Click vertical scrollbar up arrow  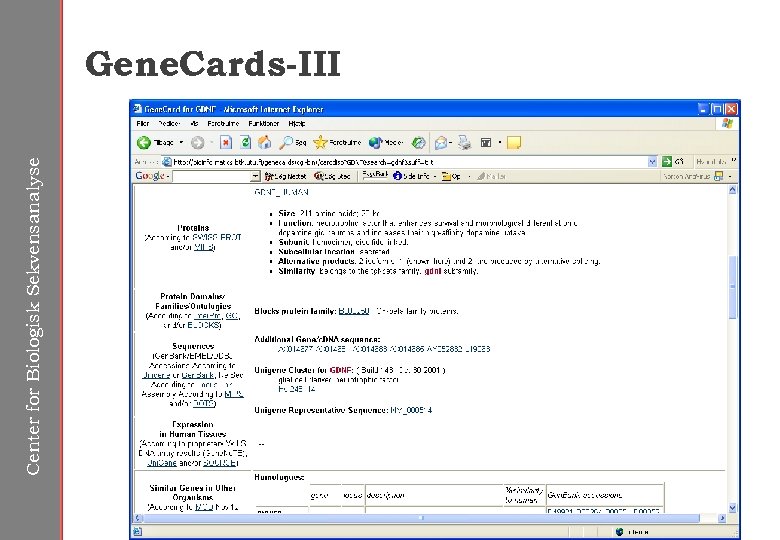[732, 190]
